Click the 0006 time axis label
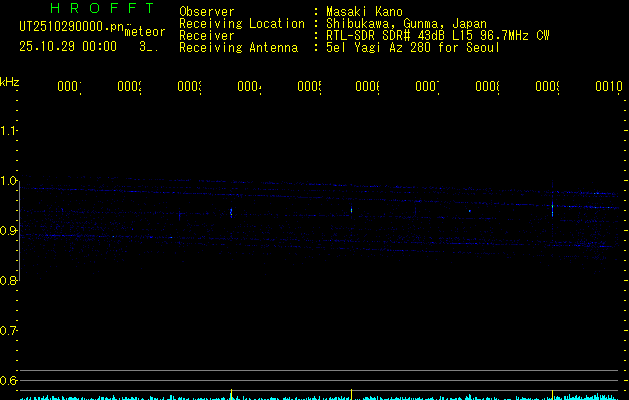The width and height of the screenshot is (629, 400). (x=367, y=86)
